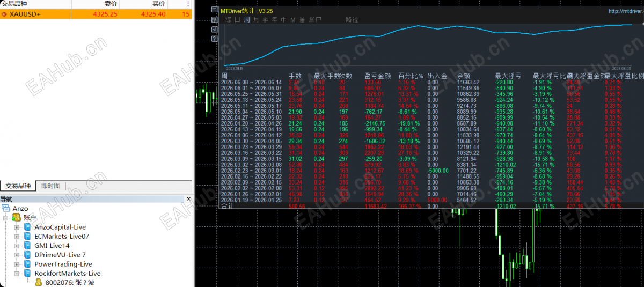Select the Anzo root tree item
The height and width of the screenshot is (287, 644).
tap(20, 208)
